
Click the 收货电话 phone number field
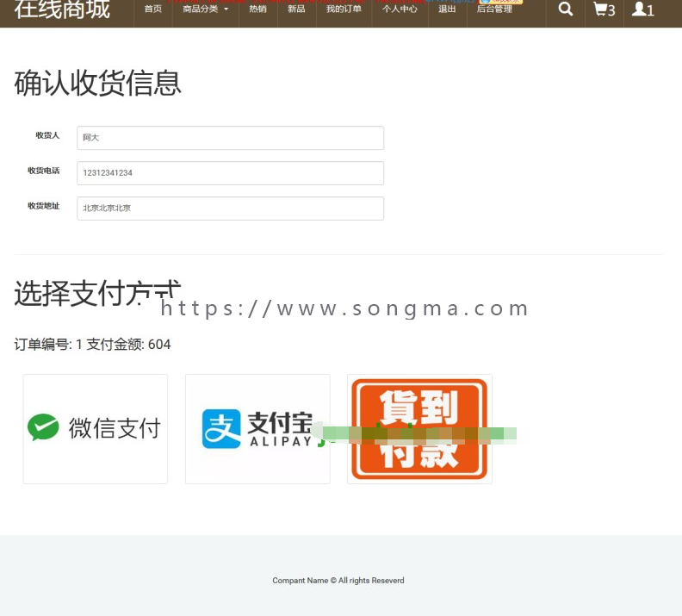[230, 172]
